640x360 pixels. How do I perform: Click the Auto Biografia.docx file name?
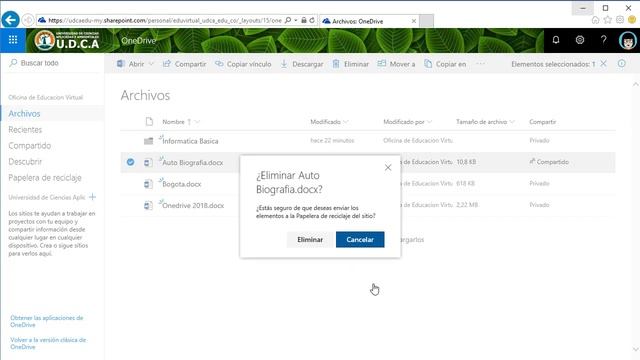pyautogui.click(x=193, y=162)
